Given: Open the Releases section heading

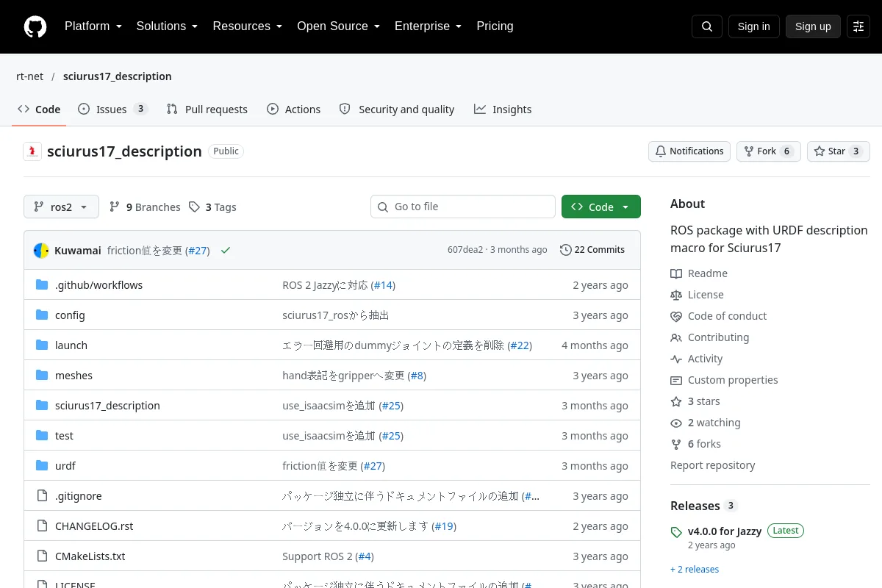Looking at the screenshot, I should coord(695,506).
